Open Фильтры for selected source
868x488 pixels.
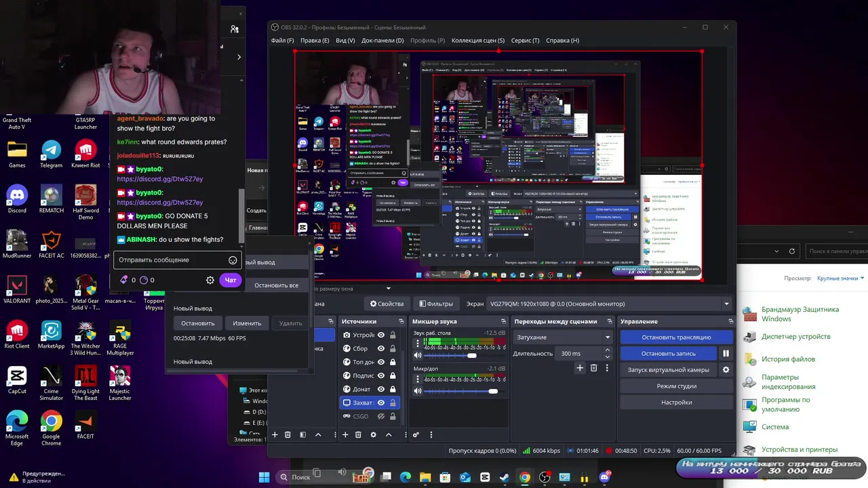[x=436, y=304]
